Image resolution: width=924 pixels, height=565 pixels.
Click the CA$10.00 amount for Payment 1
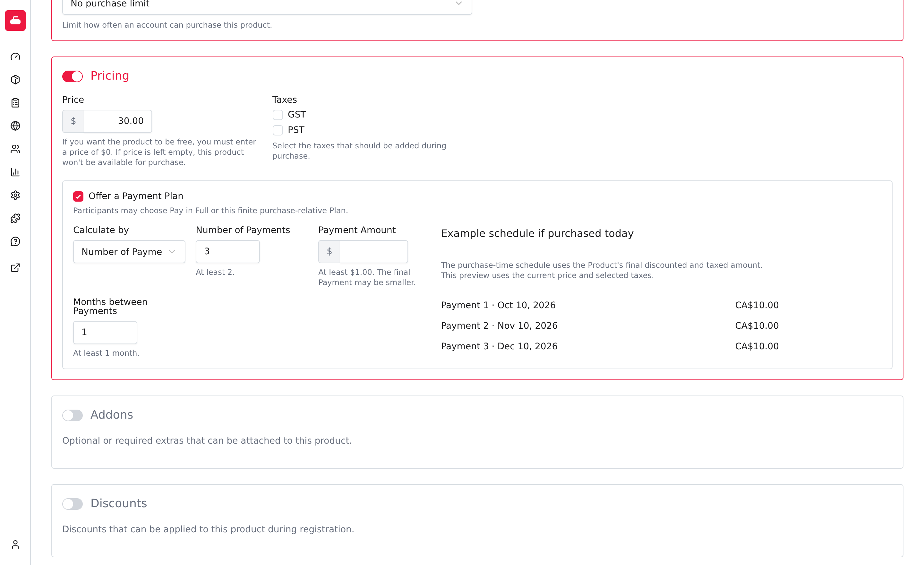pos(757,305)
